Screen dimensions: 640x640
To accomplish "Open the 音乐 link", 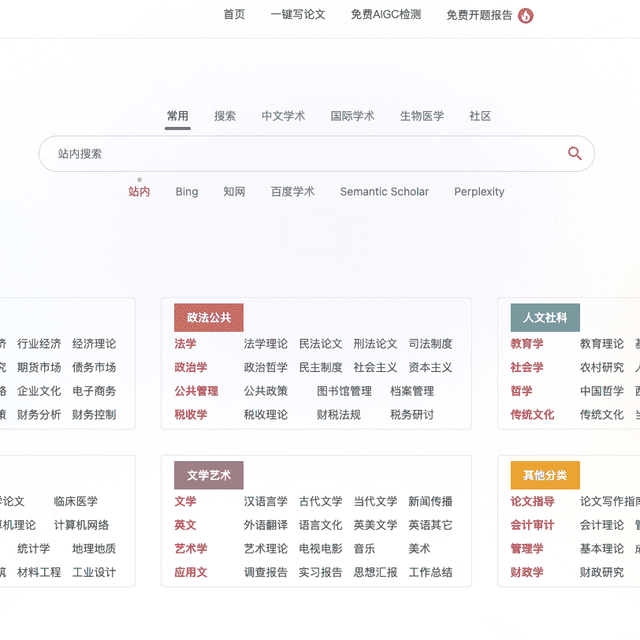I will point(364,549).
